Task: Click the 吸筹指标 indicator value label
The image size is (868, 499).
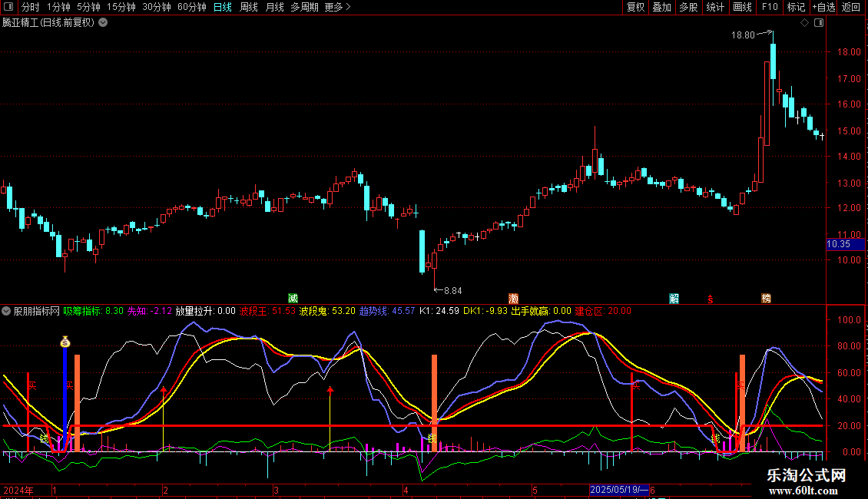Action: (x=93, y=311)
